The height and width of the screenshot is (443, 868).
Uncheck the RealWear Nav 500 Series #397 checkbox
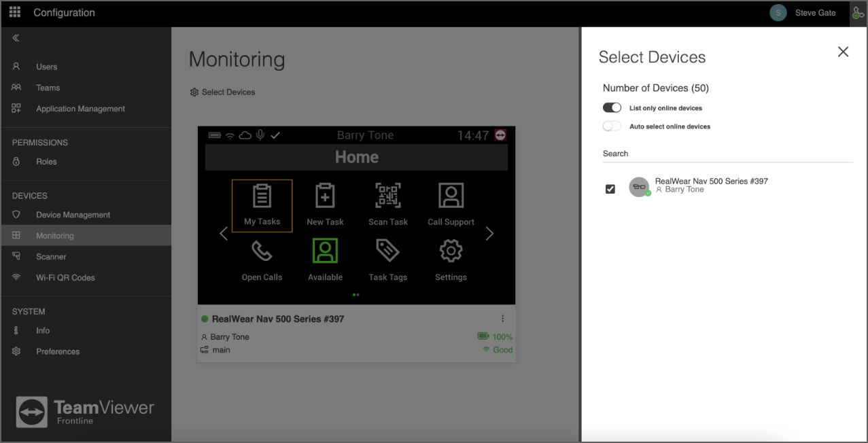click(x=610, y=189)
